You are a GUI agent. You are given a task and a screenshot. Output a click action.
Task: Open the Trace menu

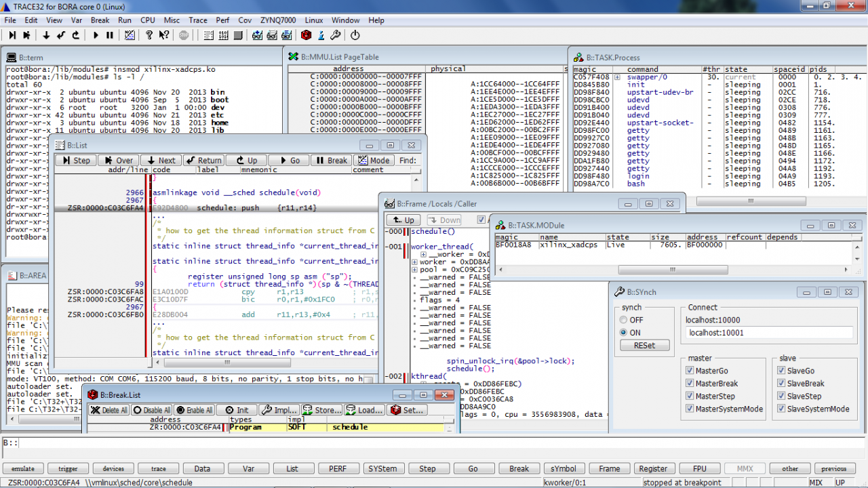point(198,20)
